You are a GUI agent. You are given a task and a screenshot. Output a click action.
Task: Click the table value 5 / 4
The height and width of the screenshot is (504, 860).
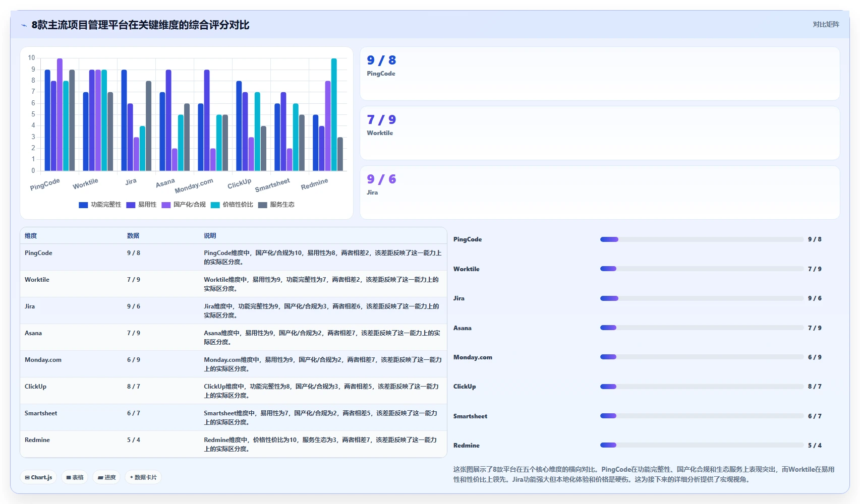click(x=134, y=440)
